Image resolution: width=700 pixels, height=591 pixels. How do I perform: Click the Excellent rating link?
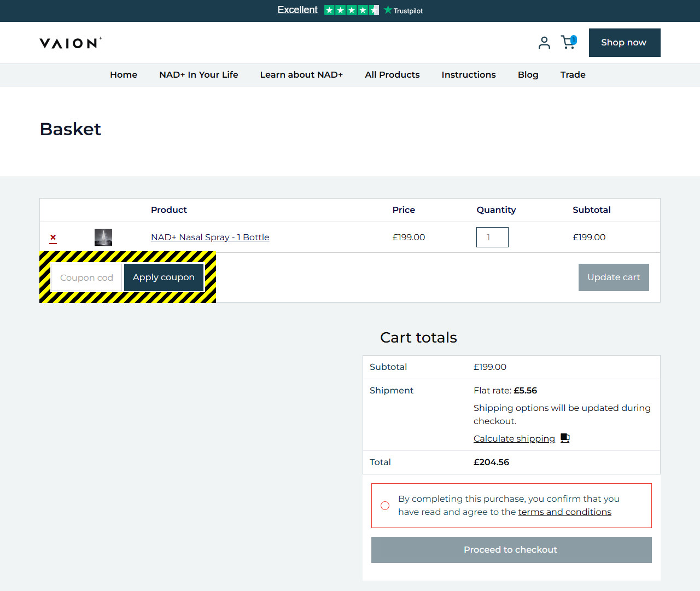[x=297, y=10]
